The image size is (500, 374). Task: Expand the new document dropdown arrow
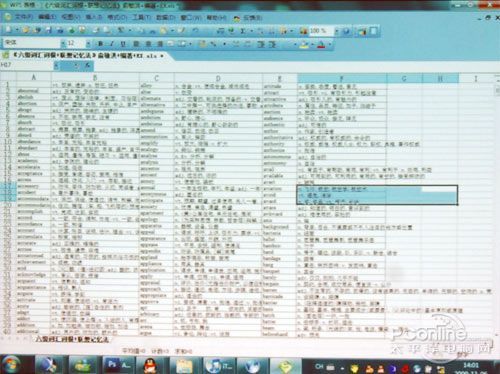point(16,30)
